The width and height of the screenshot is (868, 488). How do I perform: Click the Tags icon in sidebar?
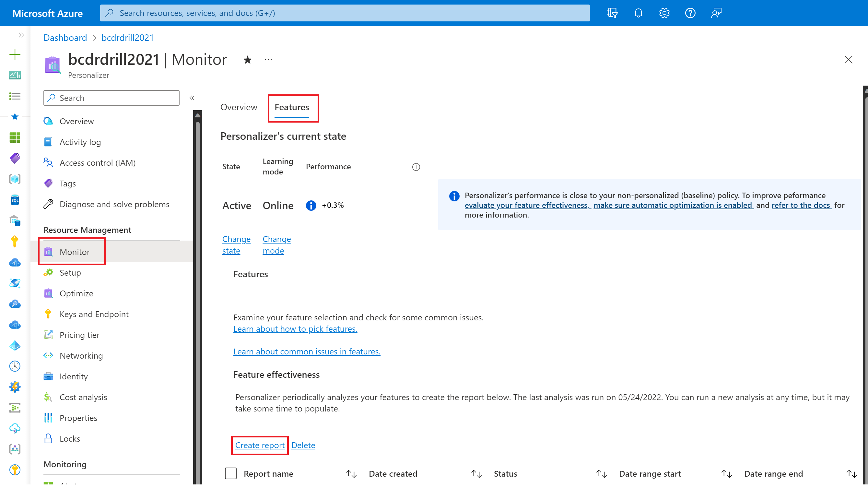[50, 183]
